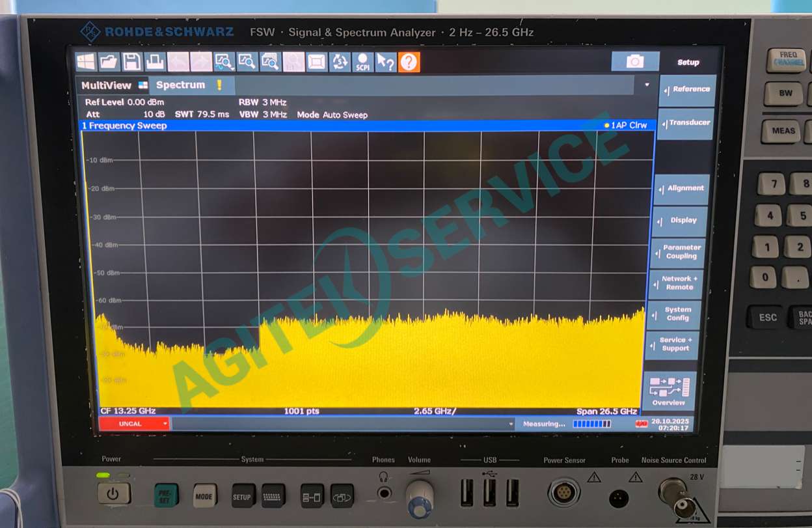The height and width of the screenshot is (528, 812).
Task: Click the greyed Redo toolbar icon
Action: pyautogui.click(x=201, y=62)
